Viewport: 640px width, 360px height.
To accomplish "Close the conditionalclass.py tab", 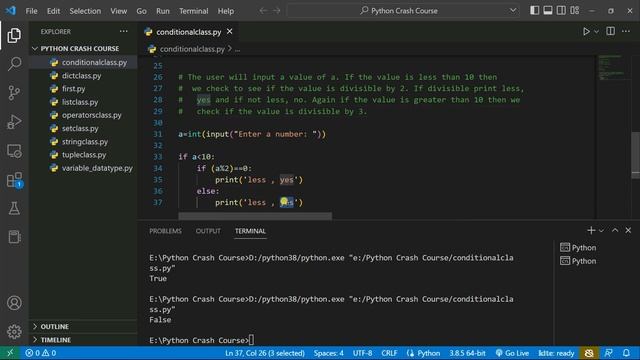I will 230,31.
